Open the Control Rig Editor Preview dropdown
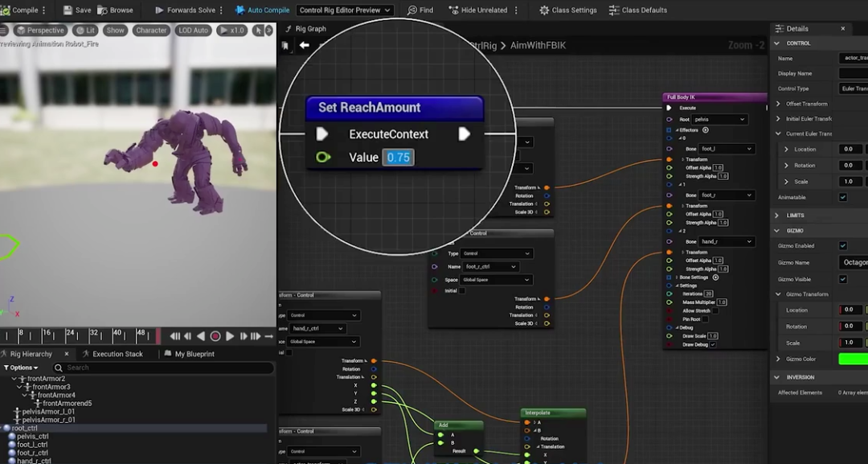Screen dimensions: 868x464 pos(344,10)
